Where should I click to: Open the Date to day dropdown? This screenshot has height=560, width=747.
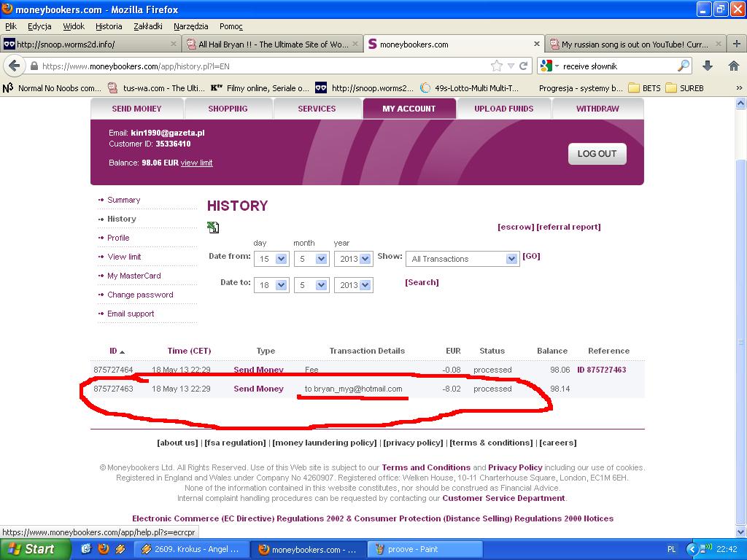click(271, 285)
